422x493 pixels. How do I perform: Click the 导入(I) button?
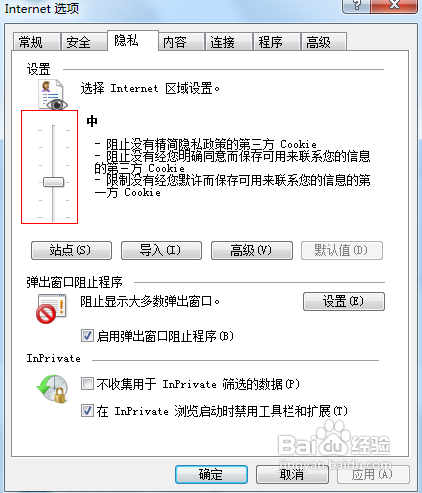click(x=161, y=250)
